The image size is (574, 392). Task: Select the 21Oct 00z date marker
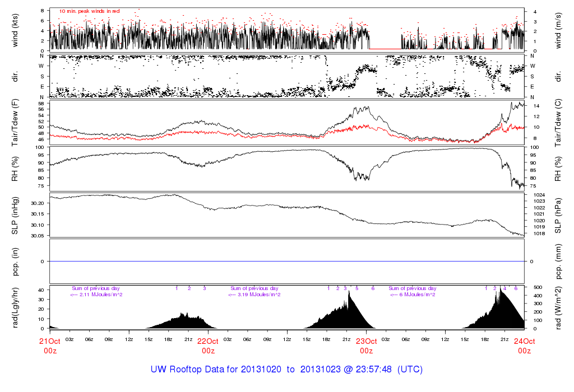pos(50,346)
